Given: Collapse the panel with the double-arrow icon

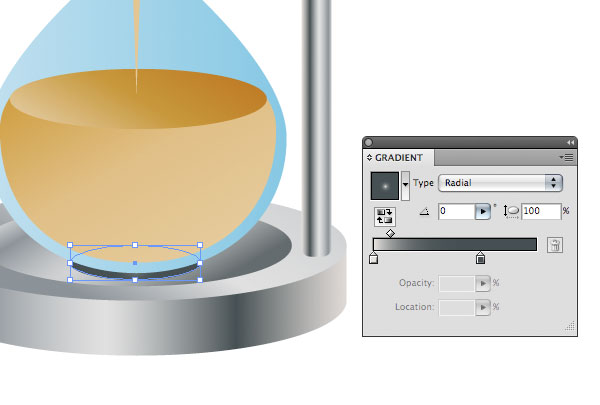Looking at the screenshot, I should tap(570, 142).
